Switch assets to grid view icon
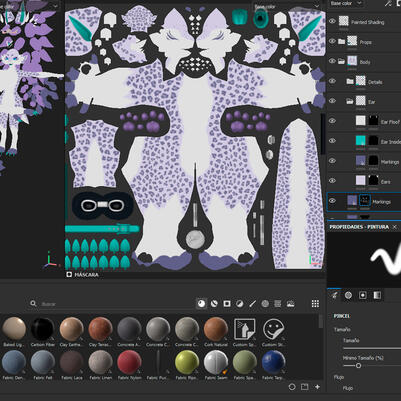 tap(315, 304)
